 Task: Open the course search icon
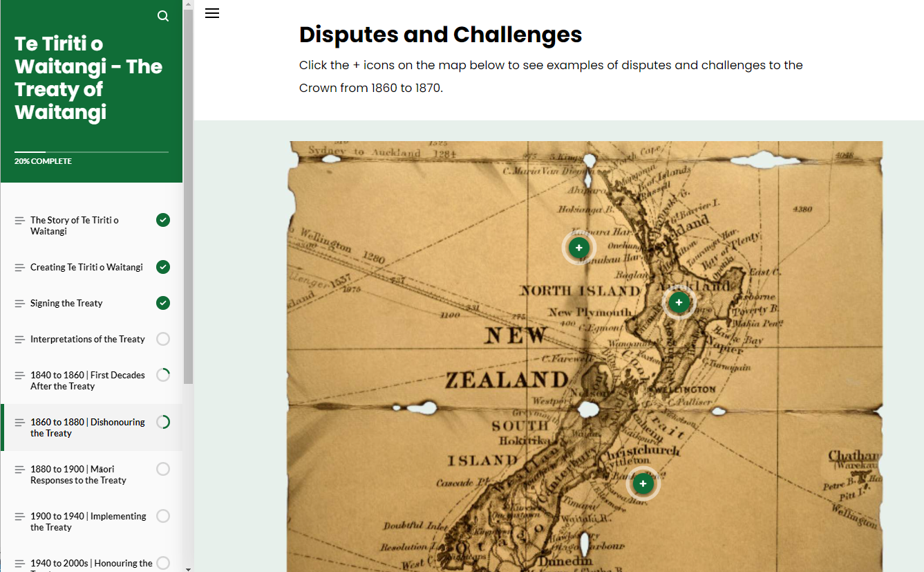[x=163, y=16]
